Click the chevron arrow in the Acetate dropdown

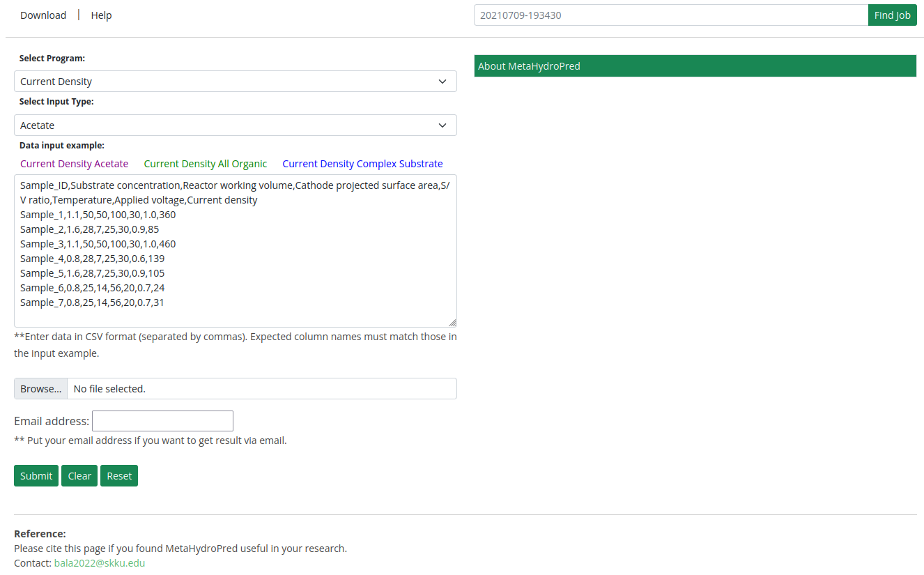point(442,125)
